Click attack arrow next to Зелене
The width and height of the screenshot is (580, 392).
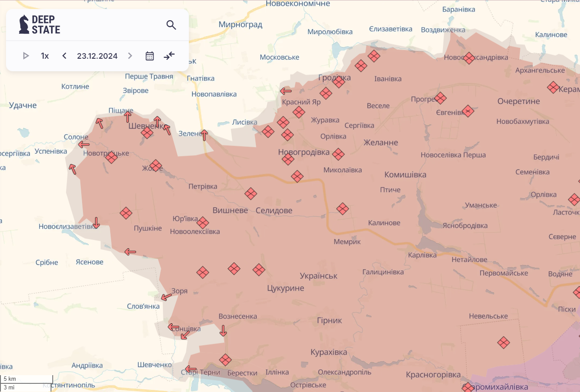click(x=204, y=135)
